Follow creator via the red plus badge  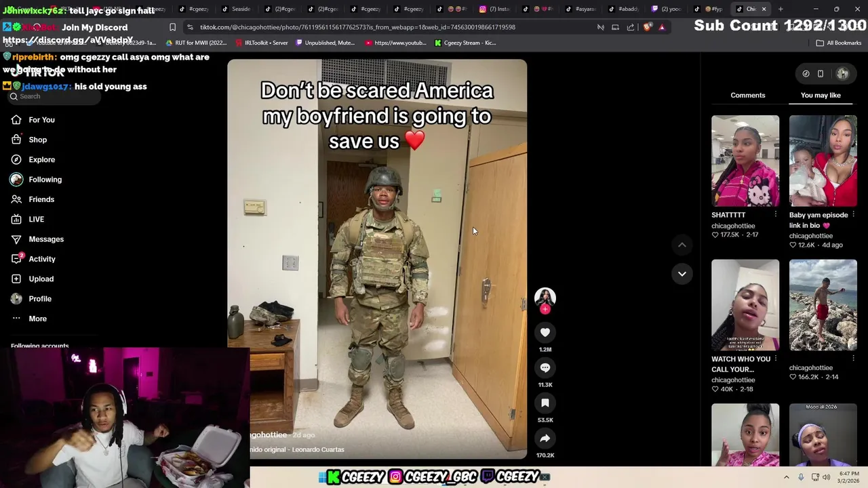pyautogui.click(x=545, y=309)
